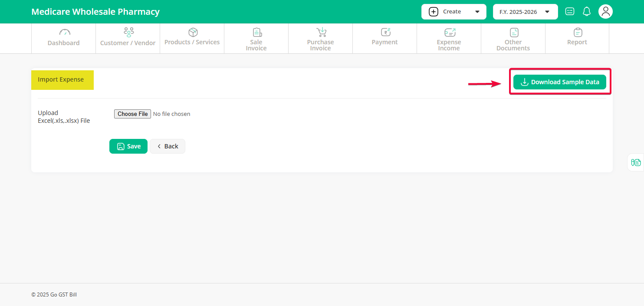Select the Import Expense tab heading

(x=62, y=80)
